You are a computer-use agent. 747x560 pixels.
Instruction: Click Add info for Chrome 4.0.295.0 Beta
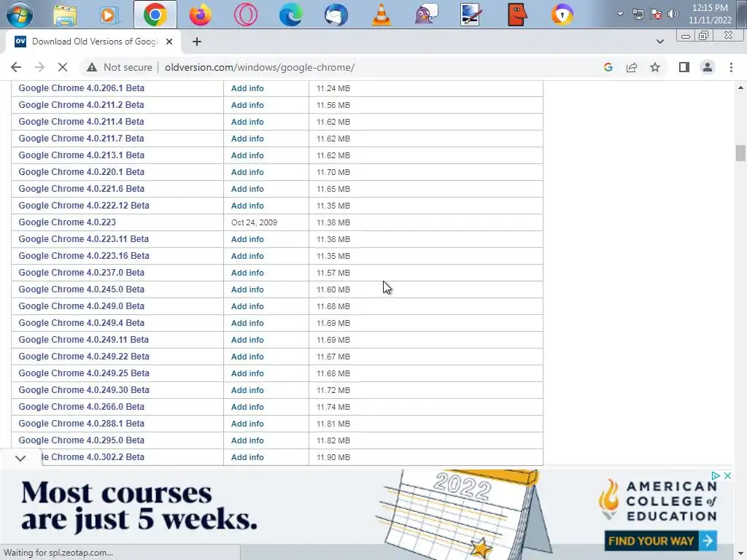[x=247, y=440]
